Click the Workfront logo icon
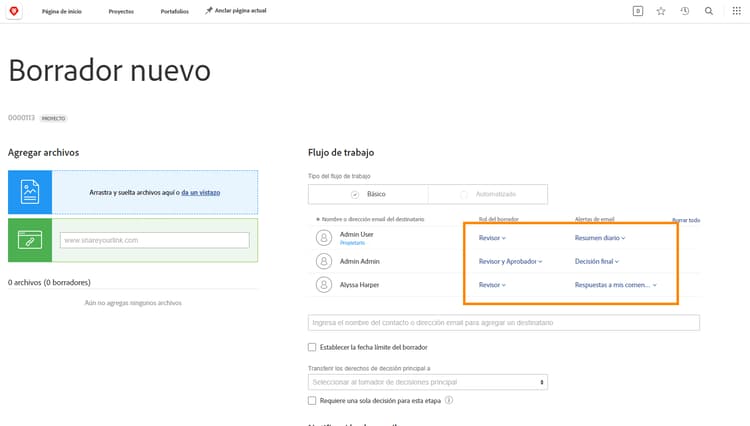The width and height of the screenshot is (750, 426). [x=14, y=11]
